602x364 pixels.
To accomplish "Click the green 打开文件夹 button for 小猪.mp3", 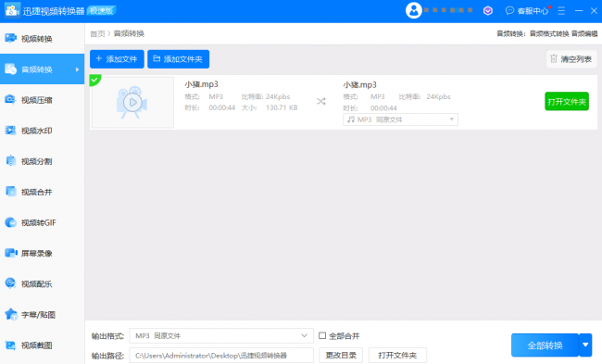I will [x=567, y=101].
